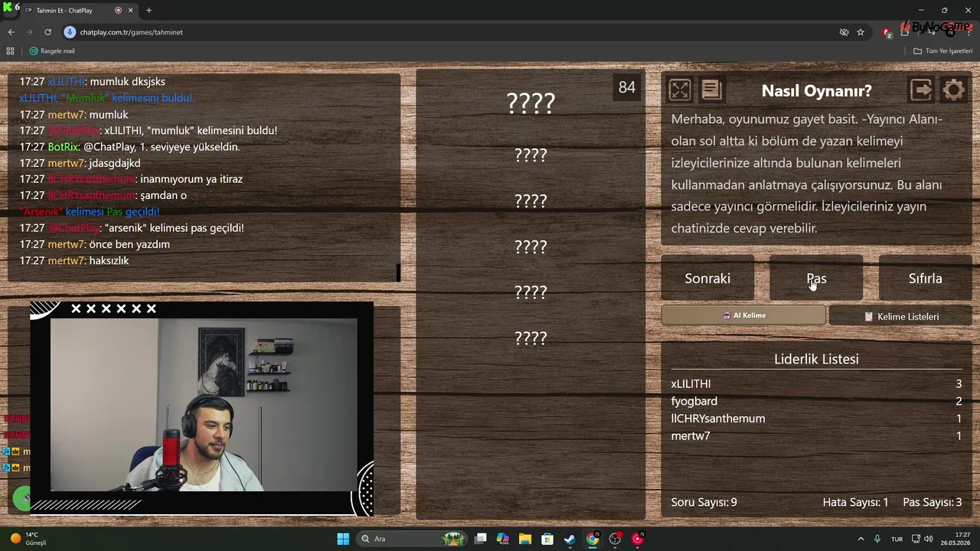Viewport: 980px width, 551px height.
Task: Click the exit arrow icon in the game header
Action: 921,90
